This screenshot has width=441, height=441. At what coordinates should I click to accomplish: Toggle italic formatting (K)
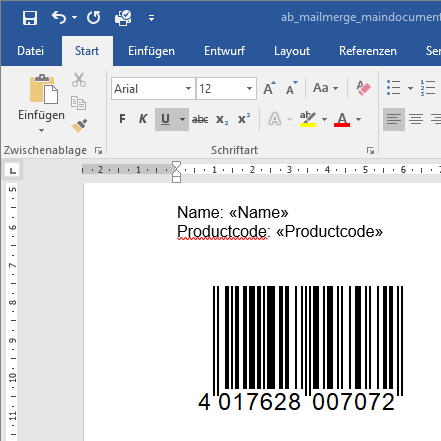tap(143, 119)
